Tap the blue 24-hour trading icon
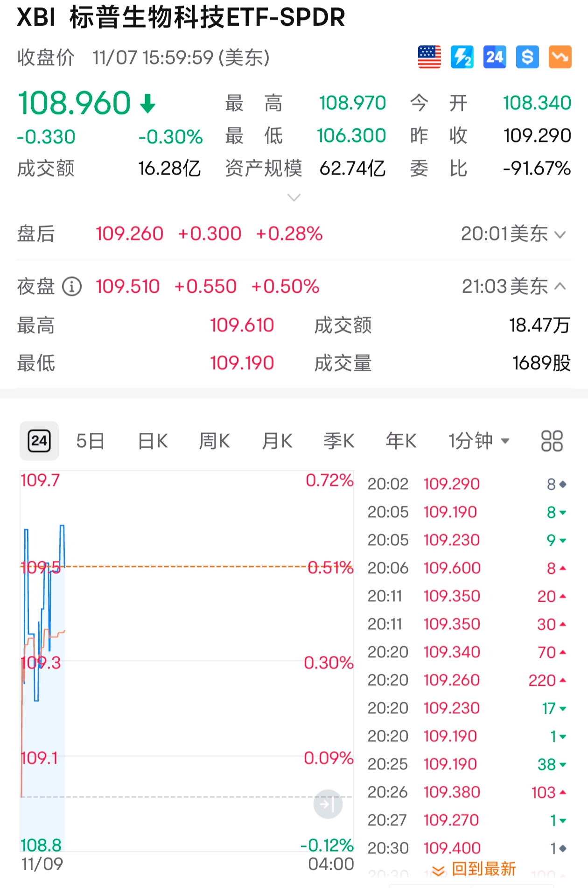 pos(495,57)
